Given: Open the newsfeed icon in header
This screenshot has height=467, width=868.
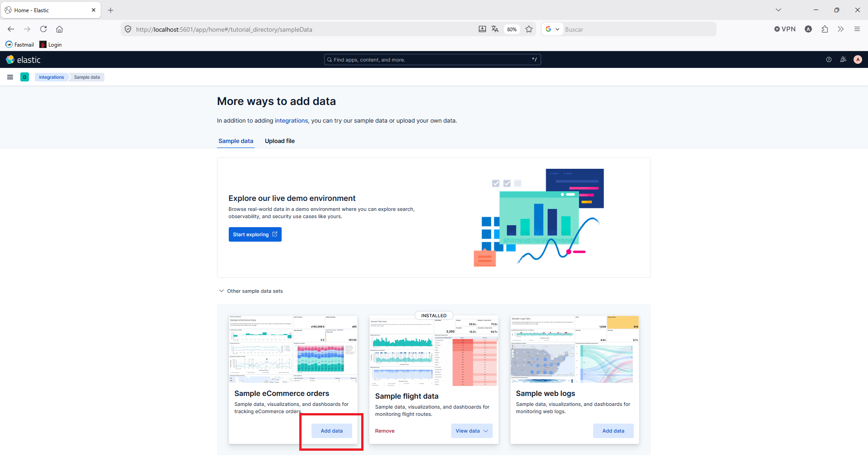Looking at the screenshot, I should coord(843,60).
